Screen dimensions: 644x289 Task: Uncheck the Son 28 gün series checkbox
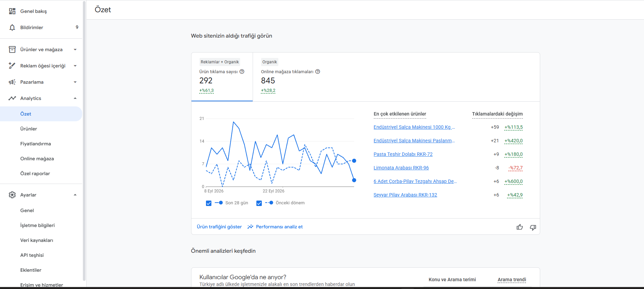209,203
